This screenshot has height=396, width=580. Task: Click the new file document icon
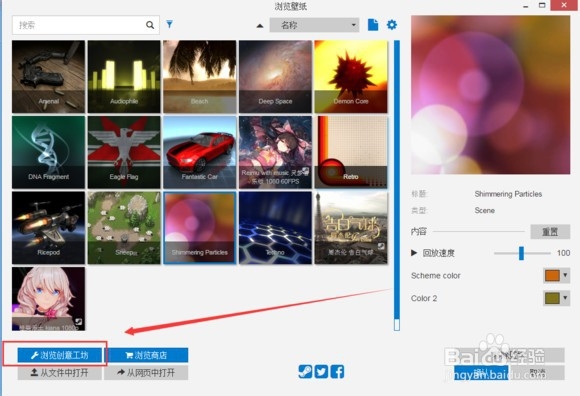pyautogui.click(x=373, y=25)
